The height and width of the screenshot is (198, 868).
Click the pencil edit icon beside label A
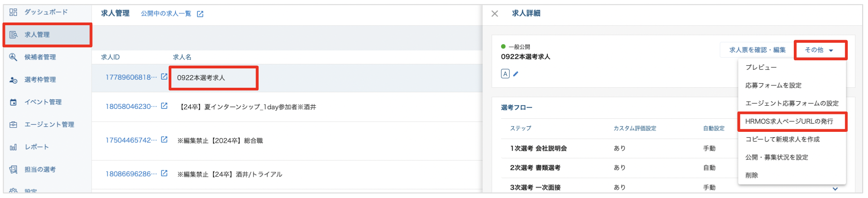coord(516,74)
